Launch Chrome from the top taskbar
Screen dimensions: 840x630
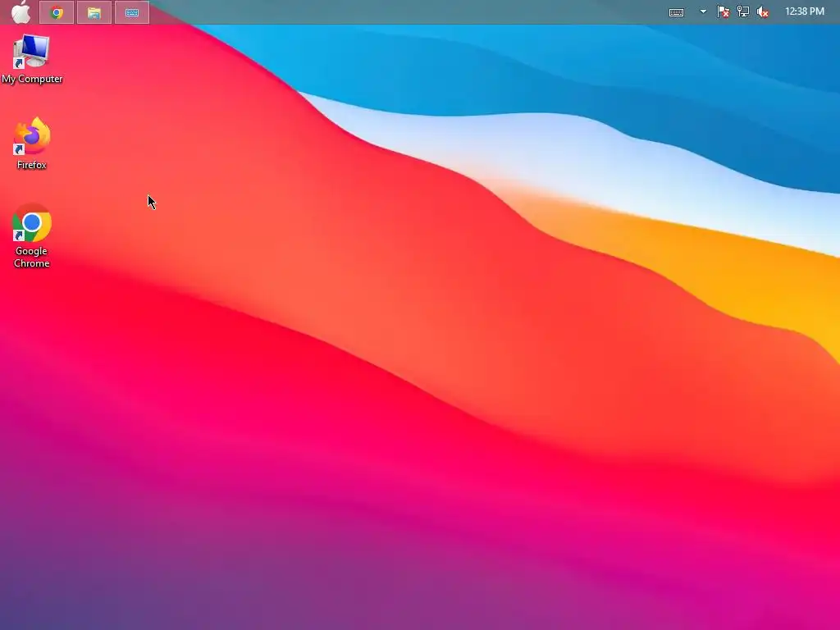[57, 12]
